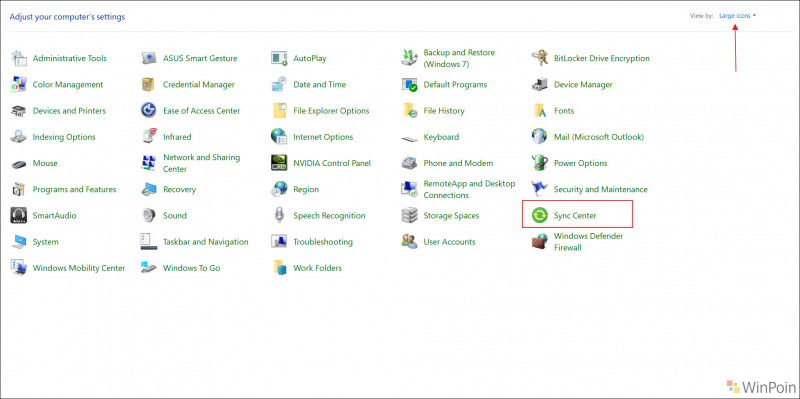The image size is (800, 399).
Task: Click the Internet Options globe icon
Action: (x=279, y=137)
